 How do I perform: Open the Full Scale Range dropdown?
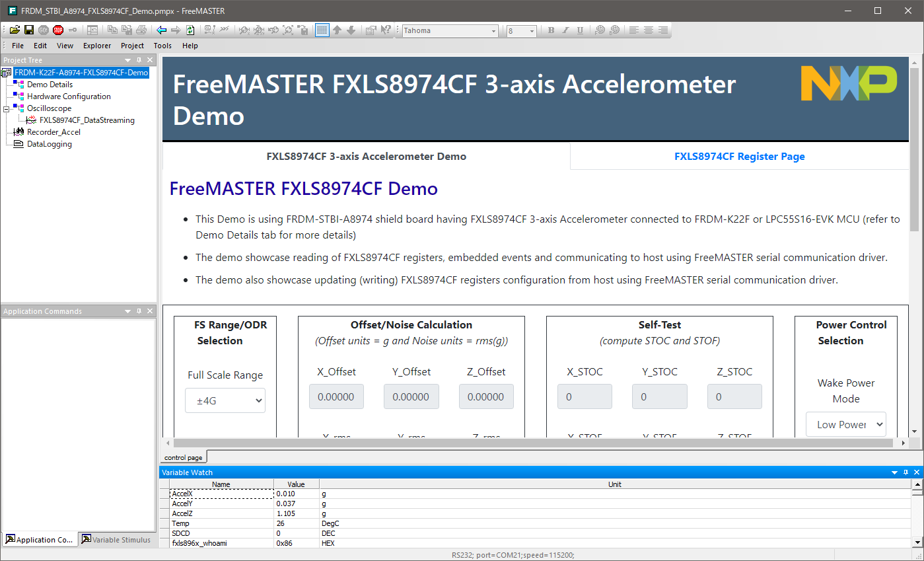(225, 400)
